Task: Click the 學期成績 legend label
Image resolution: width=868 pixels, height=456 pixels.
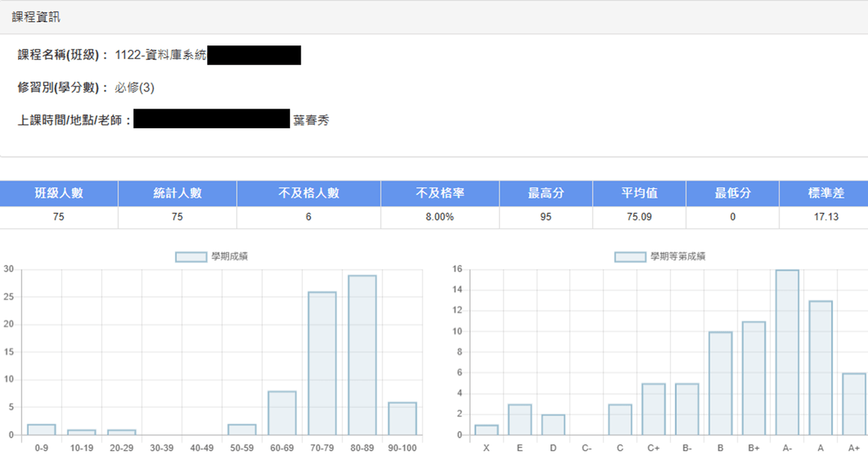Action: click(229, 256)
